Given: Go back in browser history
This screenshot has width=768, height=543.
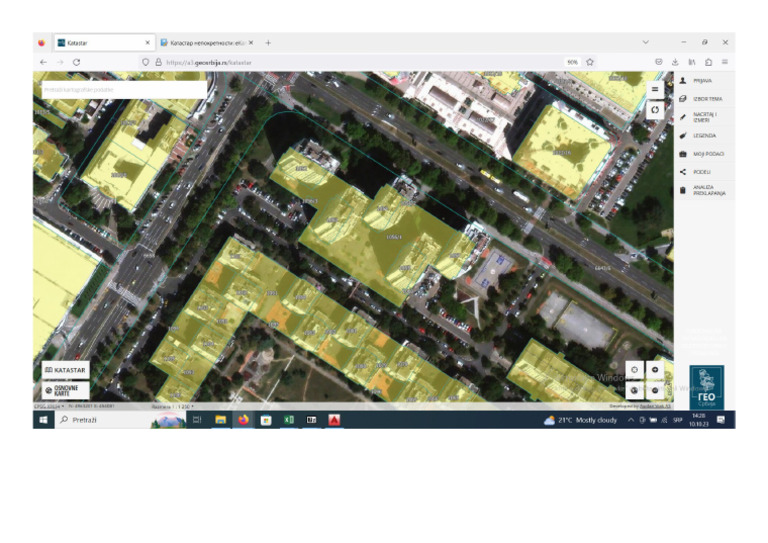Looking at the screenshot, I should (x=43, y=62).
